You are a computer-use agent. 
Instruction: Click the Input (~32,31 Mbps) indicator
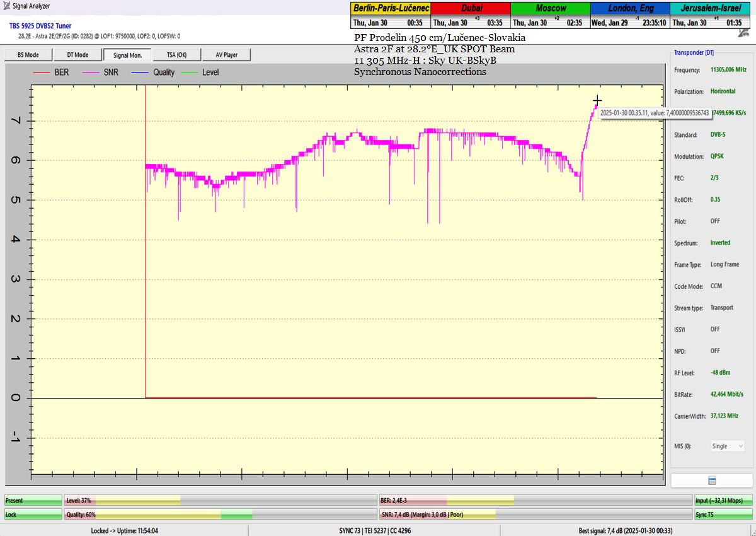(x=723, y=500)
